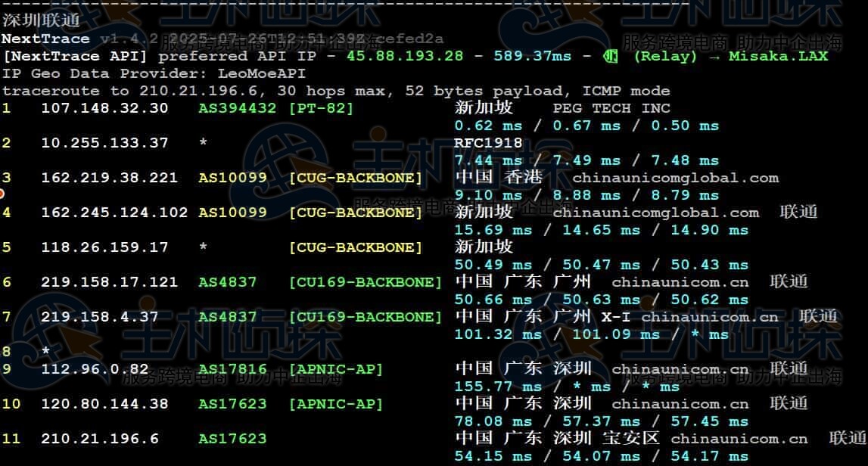Image resolution: width=868 pixels, height=466 pixels.
Task: Click the 7.44 ms latency value
Action: (487, 160)
